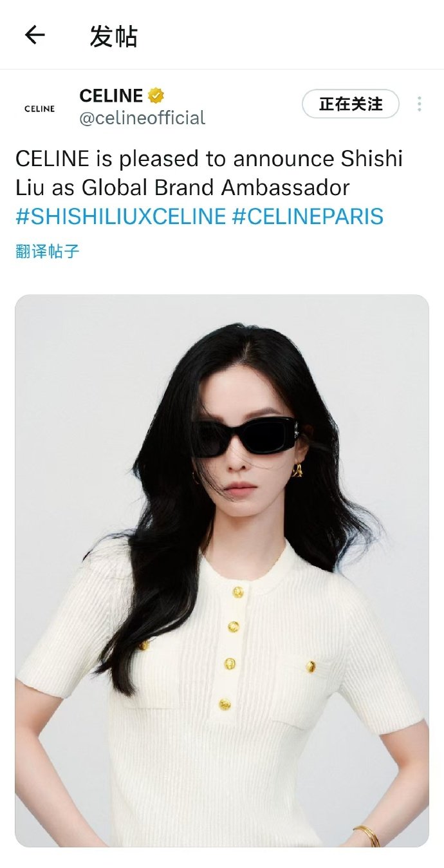Tap the black sunglasses in the photo
The width and height of the screenshot is (444, 868).
(246, 437)
